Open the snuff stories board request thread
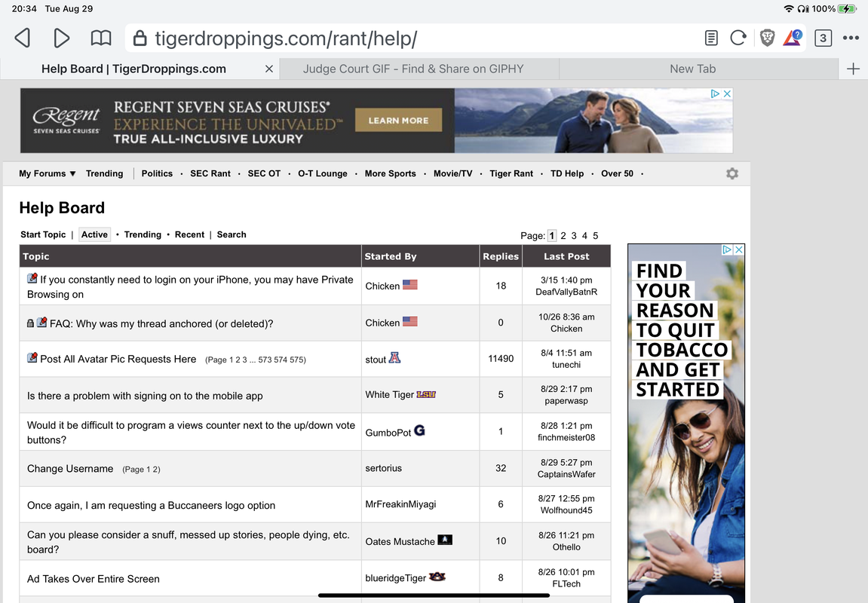This screenshot has height=603, width=868. point(189,542)
